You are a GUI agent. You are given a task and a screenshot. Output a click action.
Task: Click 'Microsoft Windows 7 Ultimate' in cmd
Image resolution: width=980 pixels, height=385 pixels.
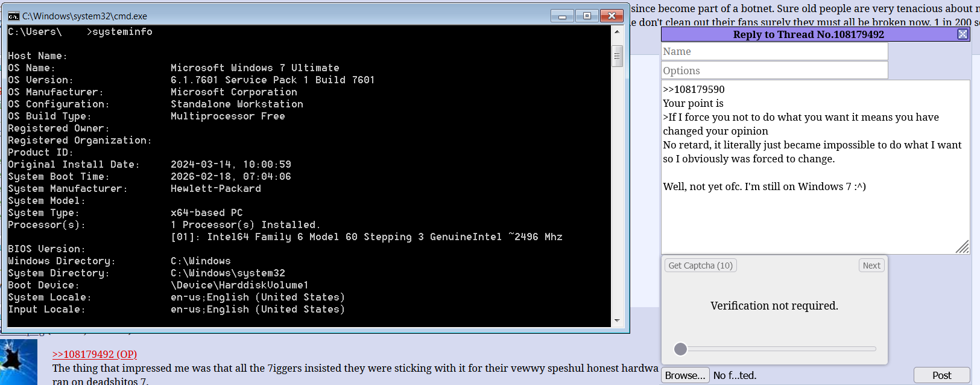[255, 68]
